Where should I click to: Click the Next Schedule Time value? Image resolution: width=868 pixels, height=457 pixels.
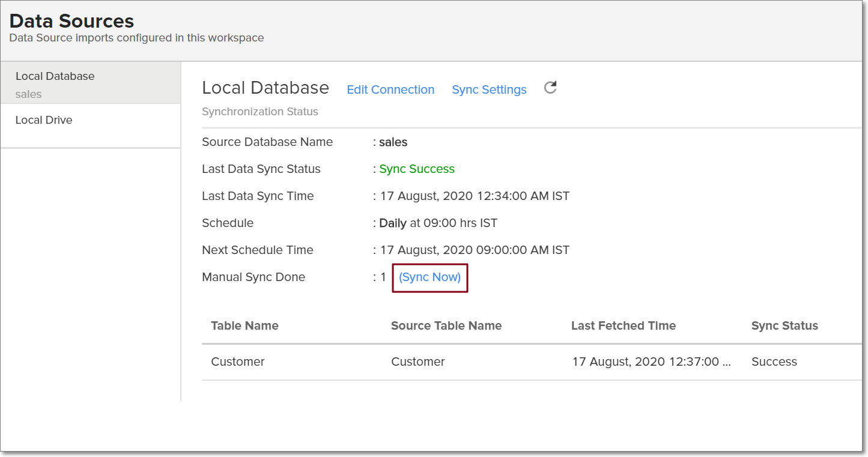475,250
